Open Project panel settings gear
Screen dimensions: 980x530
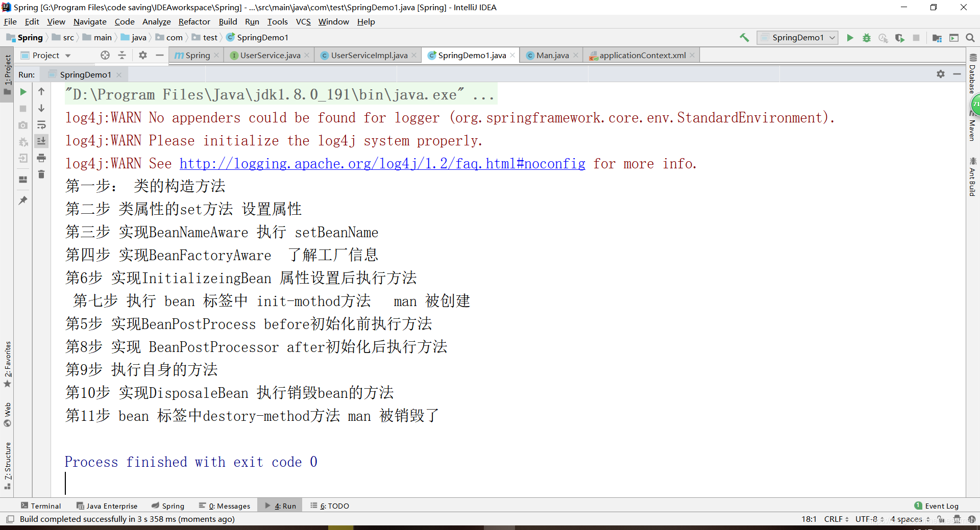(x=143, y=55)
